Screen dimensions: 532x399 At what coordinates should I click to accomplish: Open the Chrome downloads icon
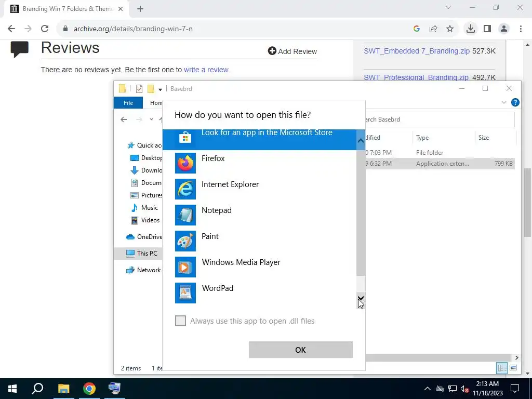(471, 29)
